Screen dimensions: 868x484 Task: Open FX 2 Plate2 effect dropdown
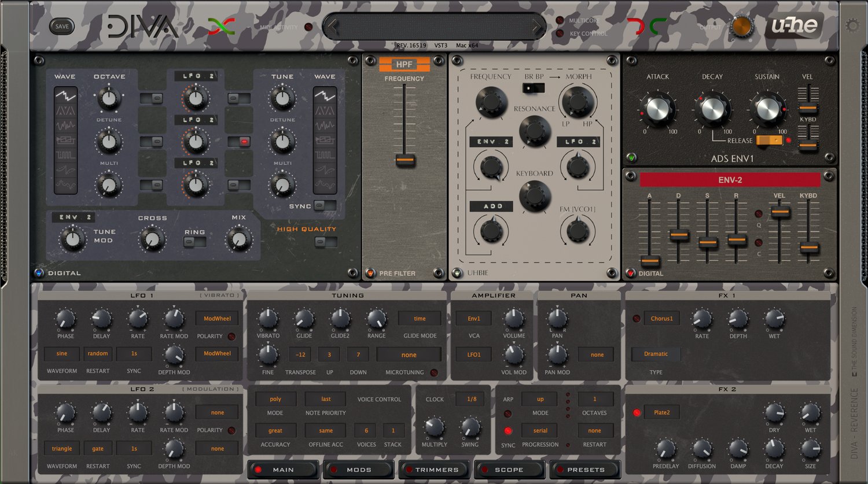pyautogui.click(x=662, y=412)
